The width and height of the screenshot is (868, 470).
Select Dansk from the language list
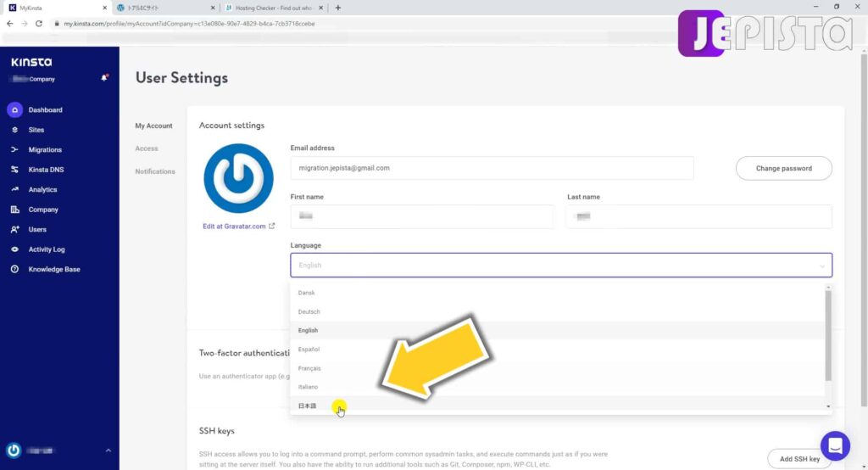click(x=557, y=293)
